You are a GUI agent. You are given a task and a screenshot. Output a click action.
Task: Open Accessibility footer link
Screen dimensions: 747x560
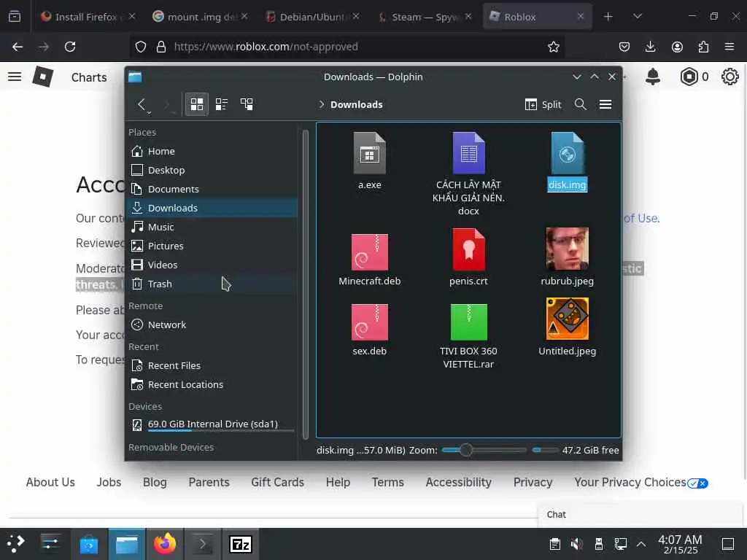(458, 483)
